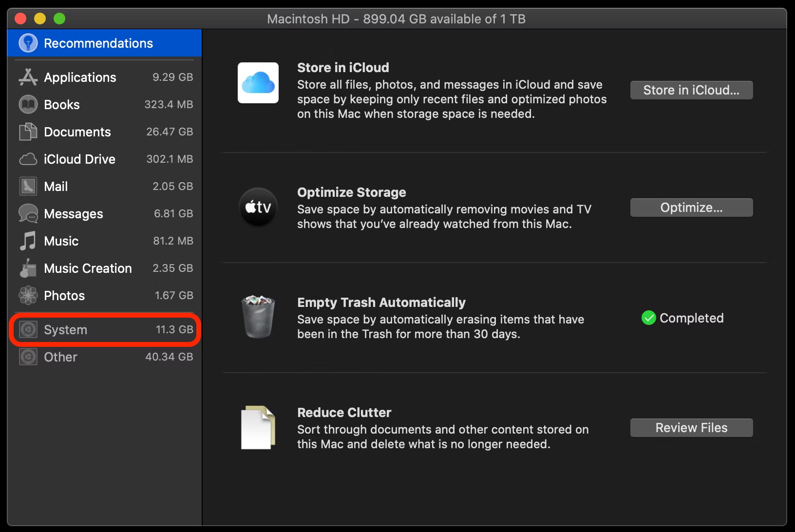Click the Mail stamp icon
This screenshot has height=532, width=795.
[x=28, y=187]
